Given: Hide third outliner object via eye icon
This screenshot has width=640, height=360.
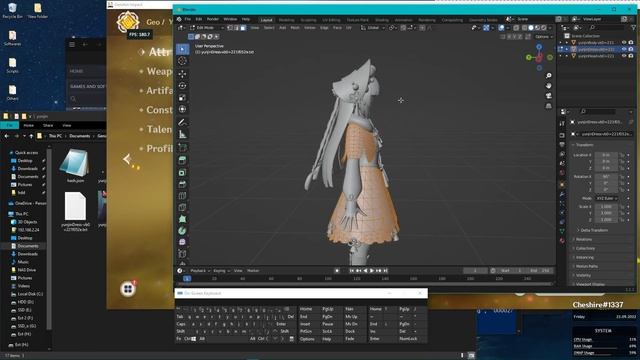Looking at the screenshot, I should click(624, 56).
